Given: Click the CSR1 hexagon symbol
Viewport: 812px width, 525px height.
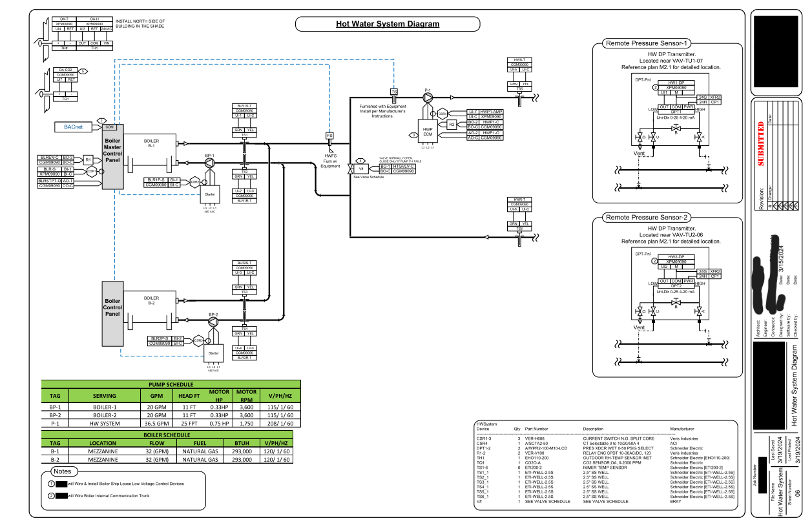Looking at the screenshot, I should tap(92, 172).
